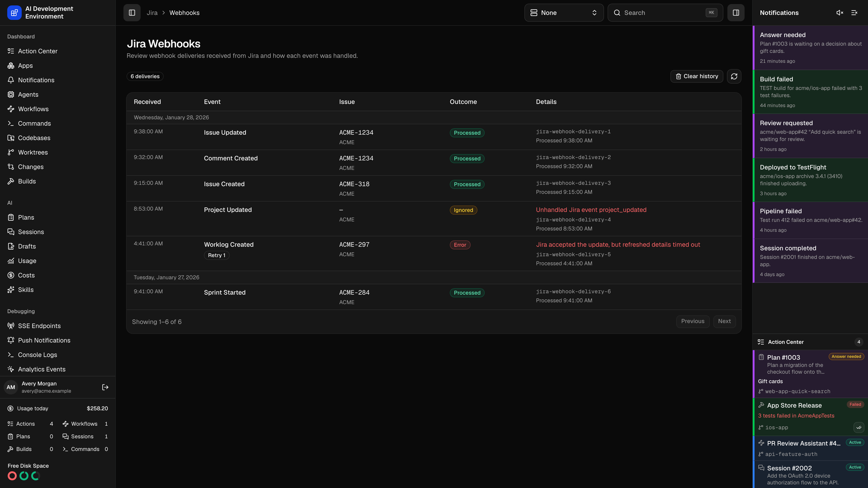Click the refresh deliveries icon button
The image size is (868, 488).
[734, 76]
